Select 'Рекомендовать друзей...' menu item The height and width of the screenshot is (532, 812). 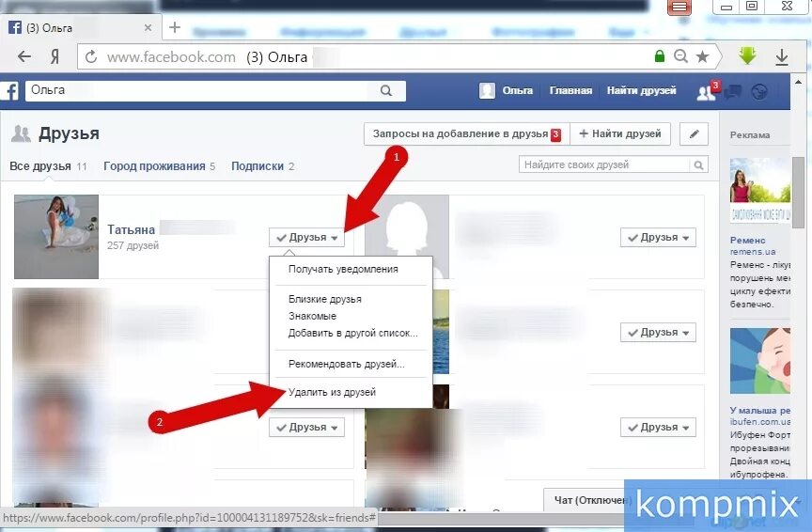point(347,364)
